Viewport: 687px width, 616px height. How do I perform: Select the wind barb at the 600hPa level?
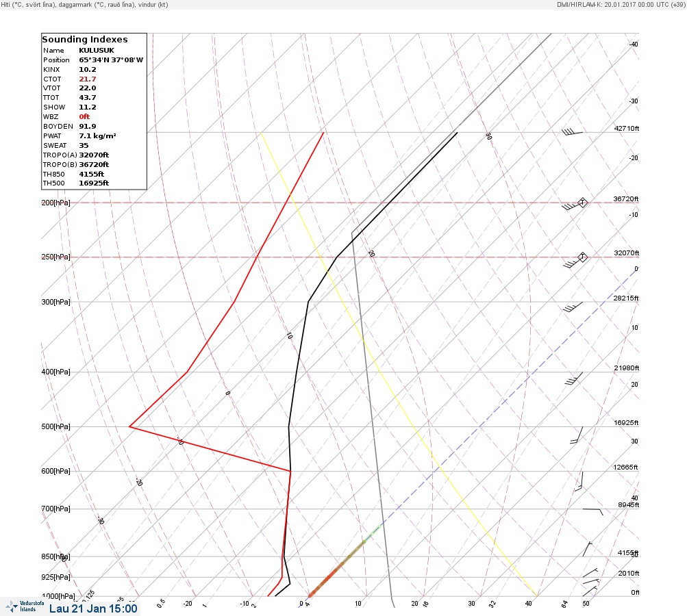[x=579, y=481]
